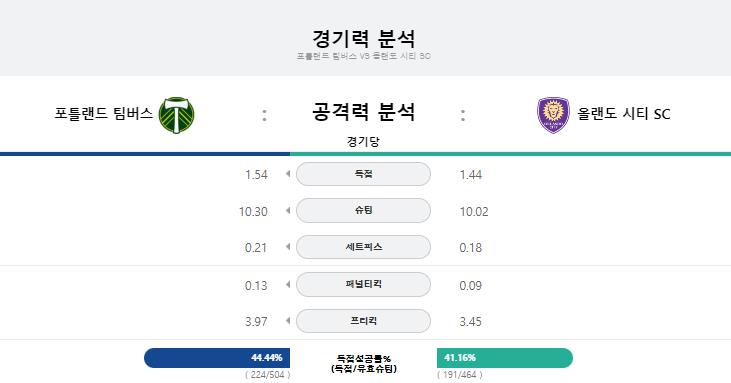Click the small arrow beside 득점 pill
Viewport: 731px width, 383px height.
288,174
